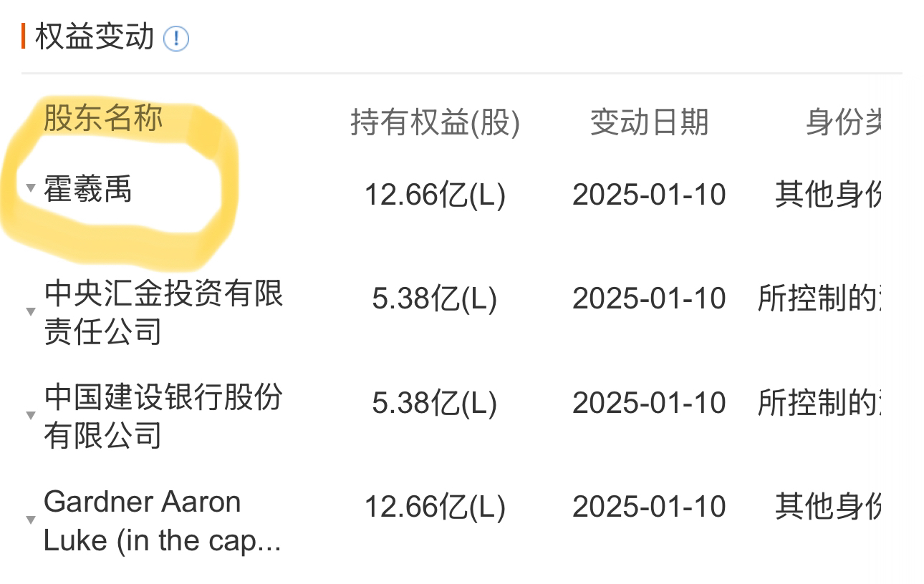924x584 pixels.
Task: Select 12.66亿(L) value in Gardner row
Action: 435,507
